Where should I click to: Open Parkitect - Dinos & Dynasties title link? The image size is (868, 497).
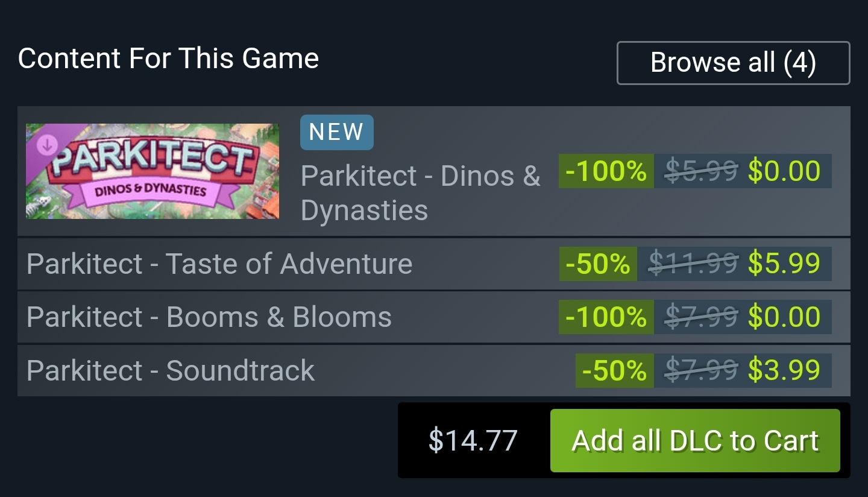[420, 192]
